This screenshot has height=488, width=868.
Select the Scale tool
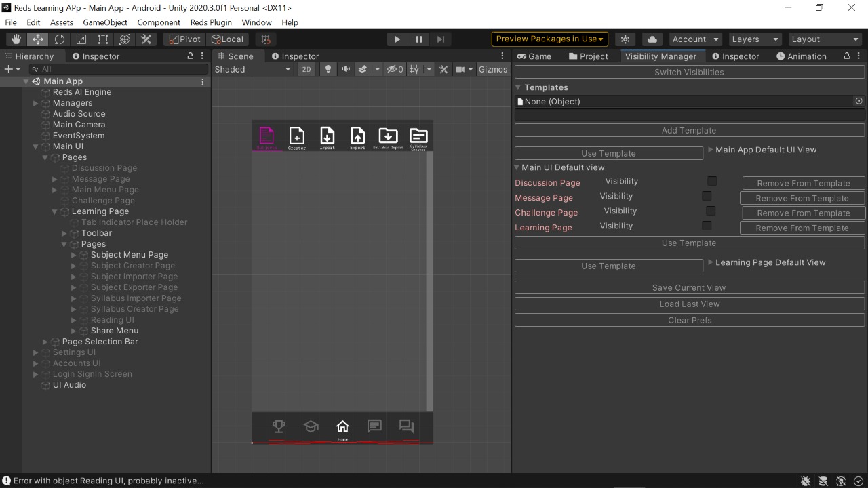(x=81, y=39)
